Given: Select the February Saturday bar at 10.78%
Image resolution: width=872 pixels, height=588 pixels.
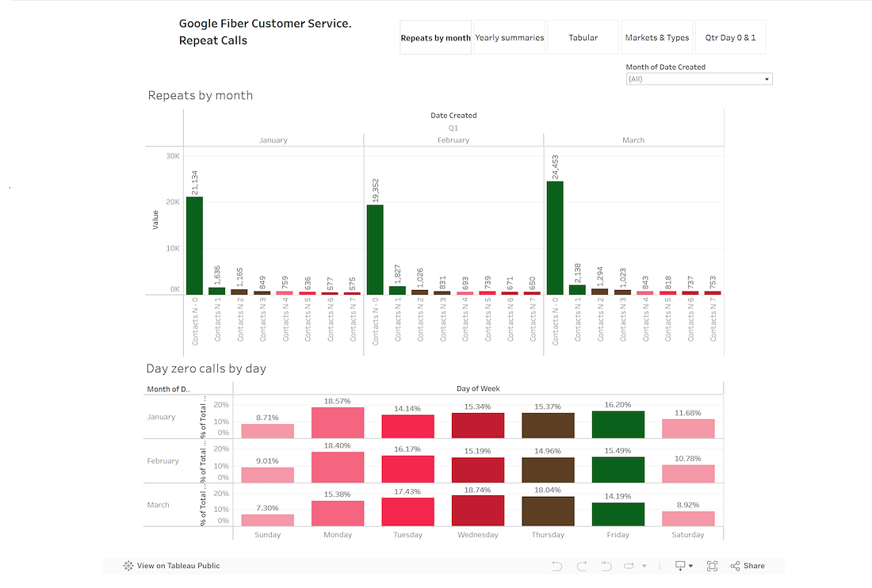Looking at the screenshot, I should [x=688, y=474].
